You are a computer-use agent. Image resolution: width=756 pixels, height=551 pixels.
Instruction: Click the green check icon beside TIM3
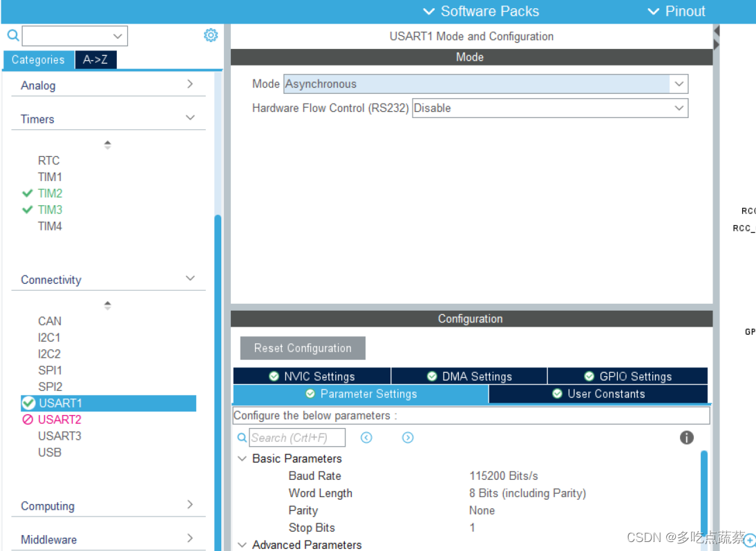28,209
